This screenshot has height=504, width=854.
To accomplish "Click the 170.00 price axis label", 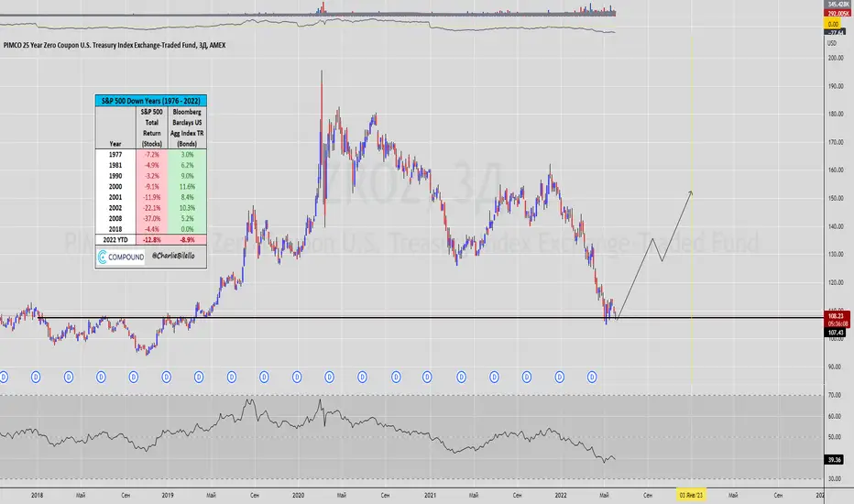I will pyautogui.click(x=836, y=142).
